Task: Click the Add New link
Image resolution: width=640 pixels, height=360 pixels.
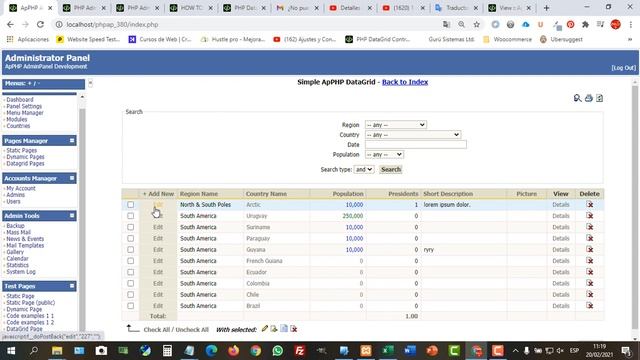Action: pyautogui.click(x=158, y=194)
